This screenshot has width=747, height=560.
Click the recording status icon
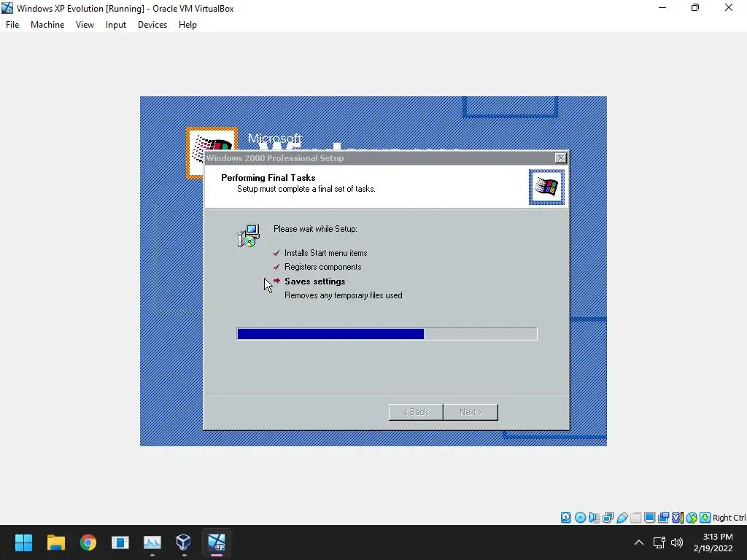pos(663,518)
